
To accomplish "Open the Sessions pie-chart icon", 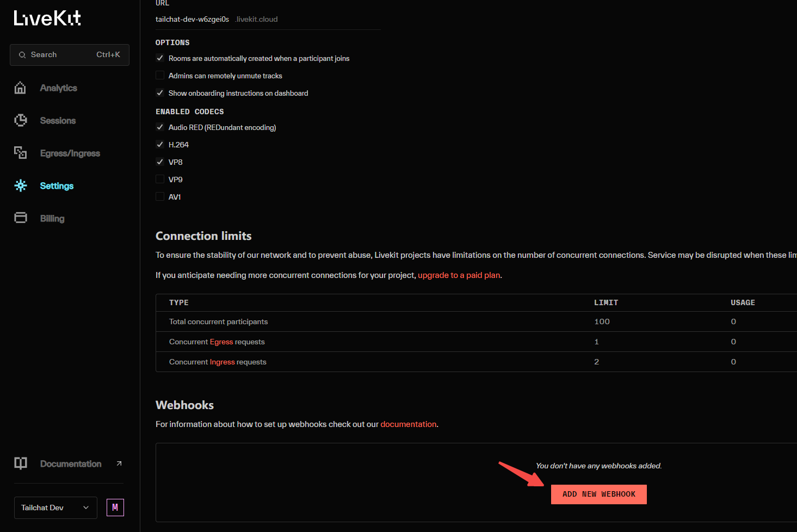I will 20,120.
